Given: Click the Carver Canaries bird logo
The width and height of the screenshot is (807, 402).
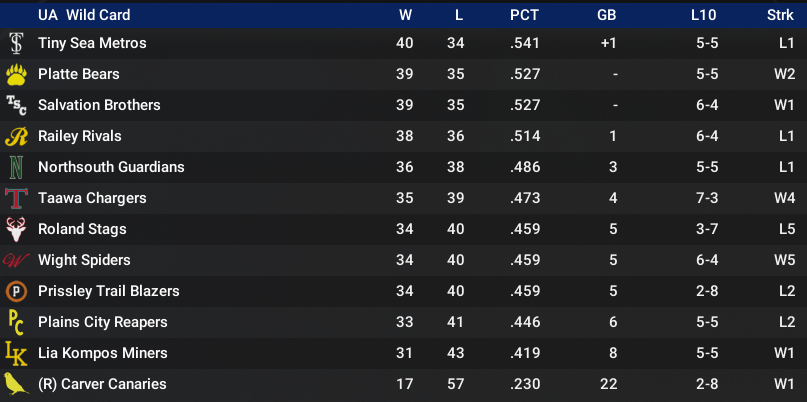Looking at the screenshot, I should [16, 384].
